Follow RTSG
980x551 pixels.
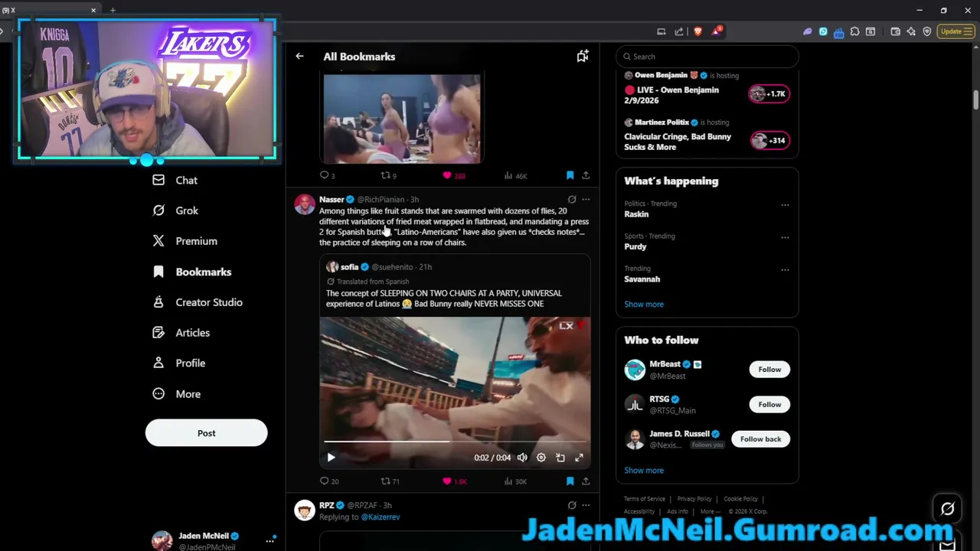coord(769,405)
